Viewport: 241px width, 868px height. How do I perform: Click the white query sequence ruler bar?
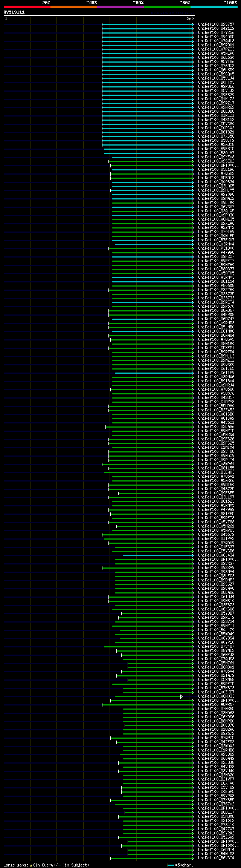pyautogui.click(x=99, y=15)
